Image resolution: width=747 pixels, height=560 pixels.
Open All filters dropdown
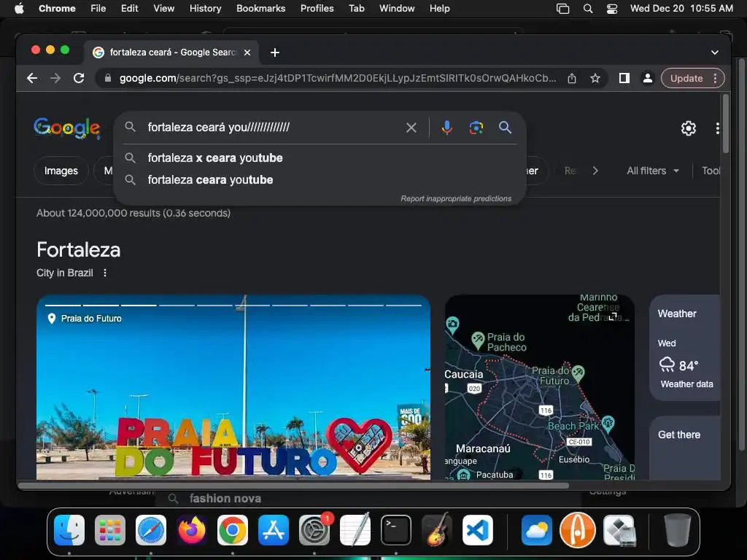[653, 171]
